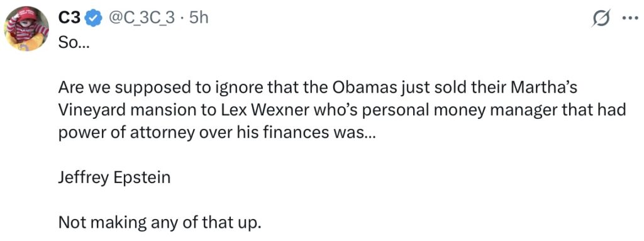Open the C3 profile avatar picture
Viewport: 644px width, 241px height.
coord(26,28)
